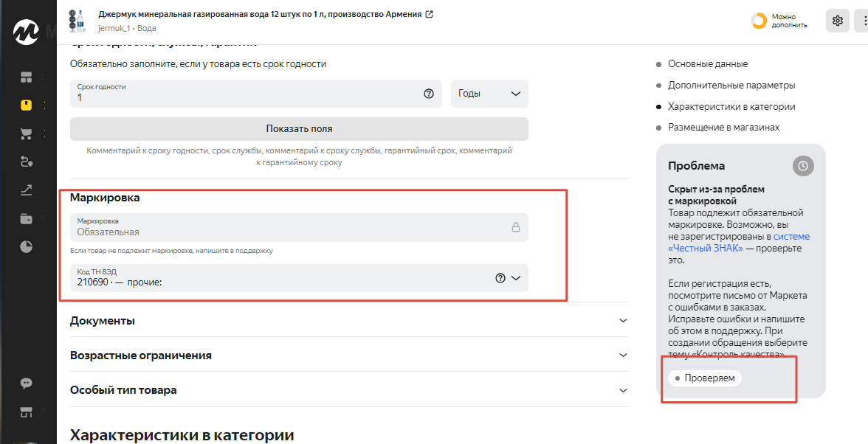Click the Срок годности input field

coord(255,94)
